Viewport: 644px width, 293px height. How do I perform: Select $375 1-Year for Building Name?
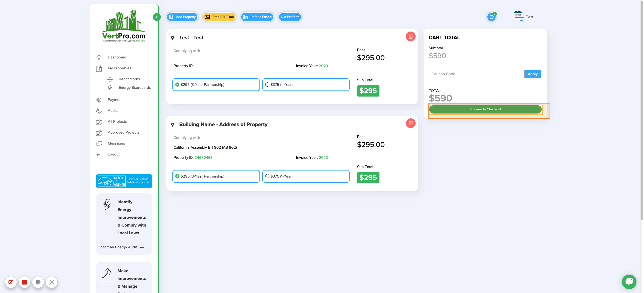(306, 177)
